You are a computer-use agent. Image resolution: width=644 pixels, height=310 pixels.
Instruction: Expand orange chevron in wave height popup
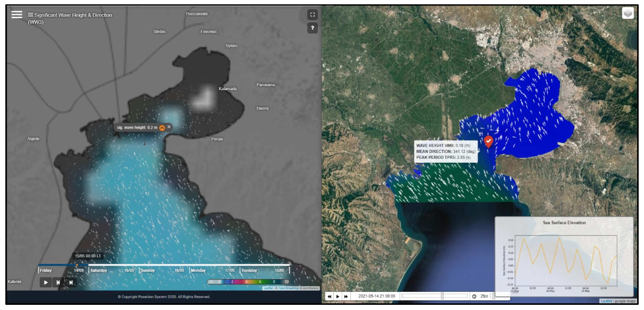(x=162, y=128)
